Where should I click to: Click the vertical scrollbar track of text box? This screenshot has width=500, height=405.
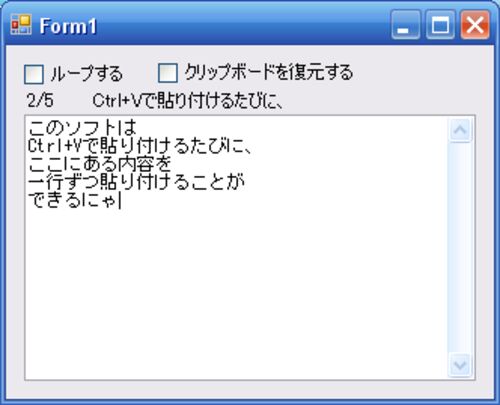[x=460, y=247]
